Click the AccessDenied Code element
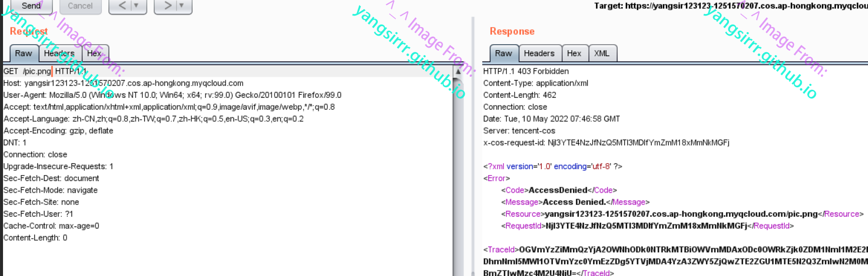 [559, 191]
